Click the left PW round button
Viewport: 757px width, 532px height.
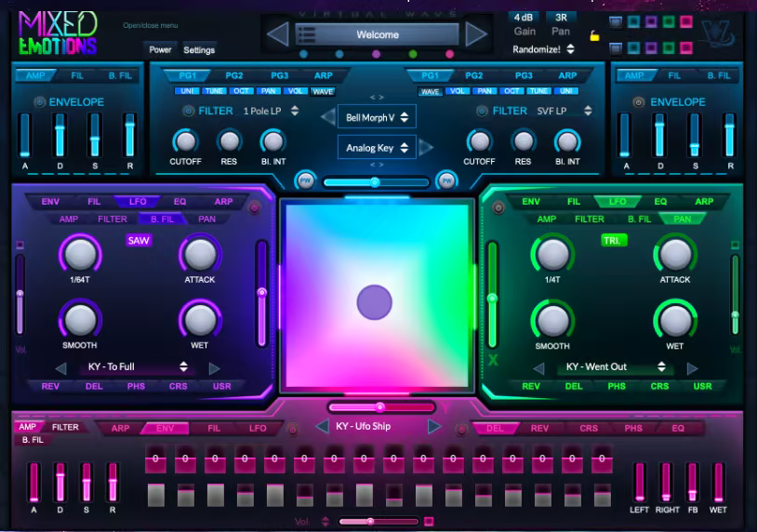[305, 180]
